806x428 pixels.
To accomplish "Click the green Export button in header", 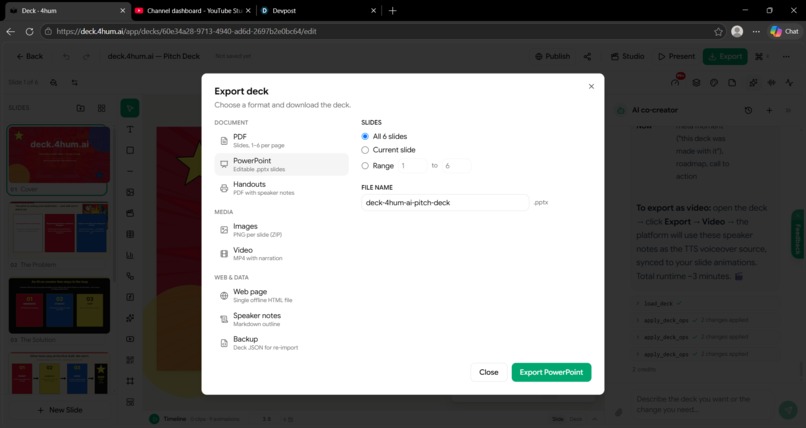I will pyautogui.click(x=725, y=57).
